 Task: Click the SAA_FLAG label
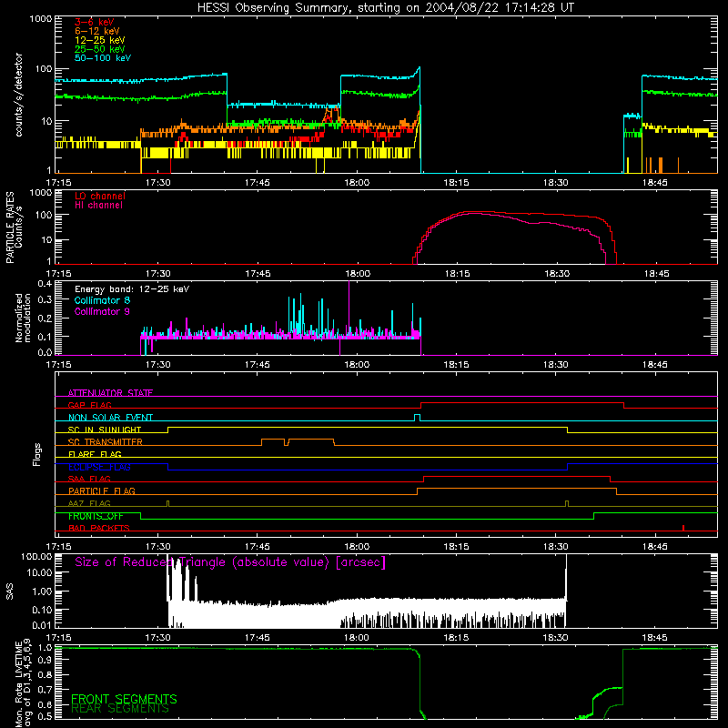tap(89, 479)
